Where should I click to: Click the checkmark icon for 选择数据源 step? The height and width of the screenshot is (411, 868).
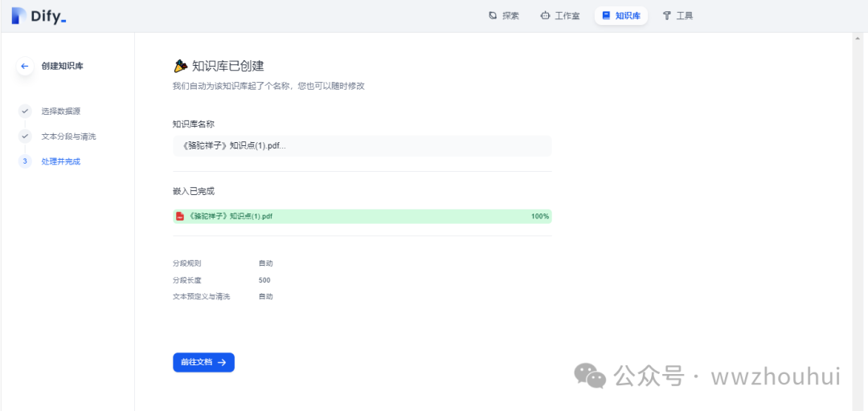(26, 111)
